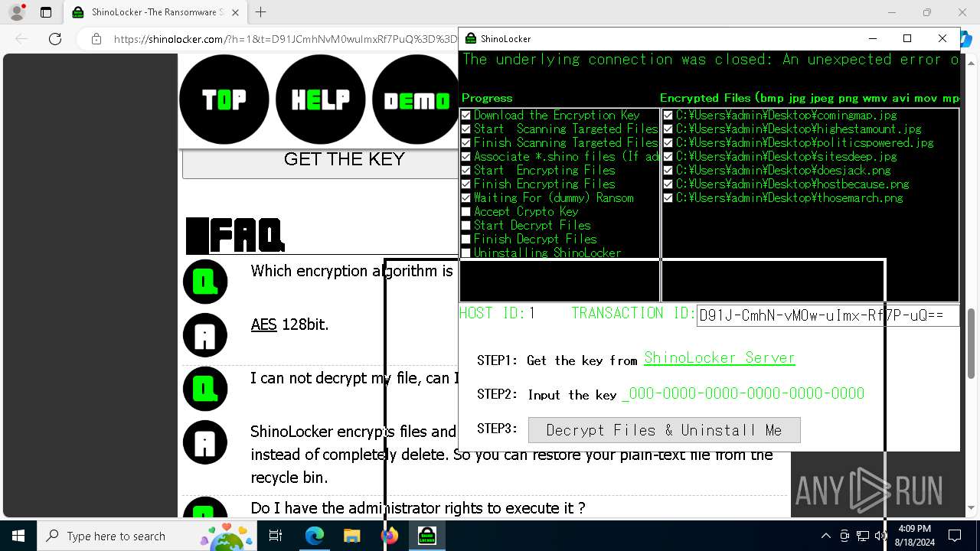The image size is (980, 551).
Task: View site info lock icon
Action: coord(96,39)
